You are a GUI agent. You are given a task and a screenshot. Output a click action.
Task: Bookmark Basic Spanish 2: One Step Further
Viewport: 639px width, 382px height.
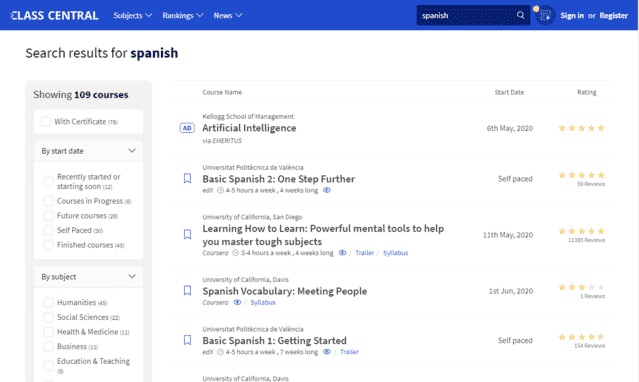[x=187, y=178]
